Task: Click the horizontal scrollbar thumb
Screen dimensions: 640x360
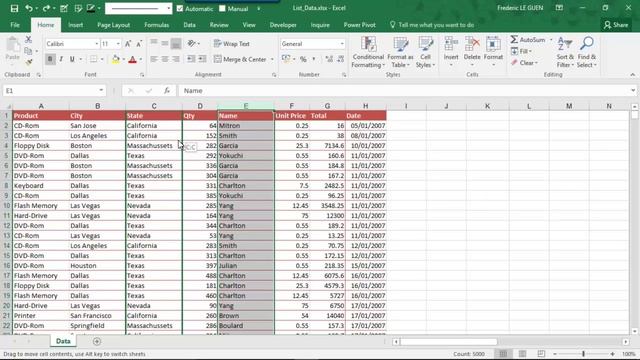Action: click(448, 341)
